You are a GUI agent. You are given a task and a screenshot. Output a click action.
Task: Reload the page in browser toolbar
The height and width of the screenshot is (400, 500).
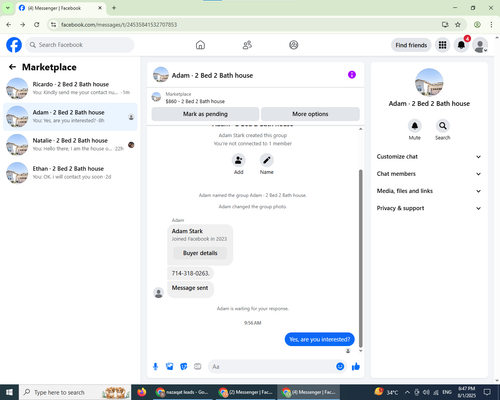(x=37, y=25)
